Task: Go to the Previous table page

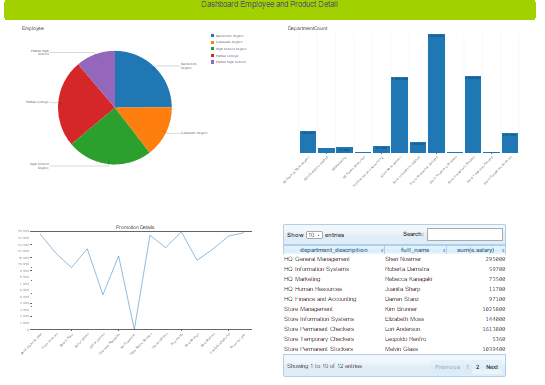Action: 447,367
